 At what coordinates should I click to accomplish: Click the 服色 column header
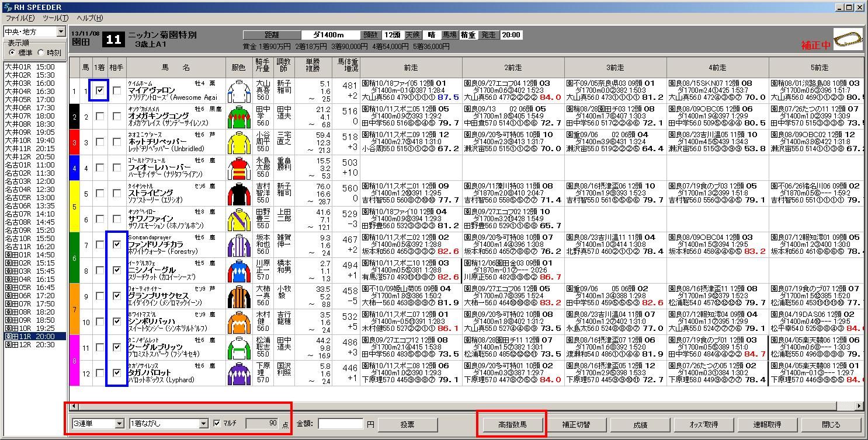pyautogui.click(x=239, y=68)
